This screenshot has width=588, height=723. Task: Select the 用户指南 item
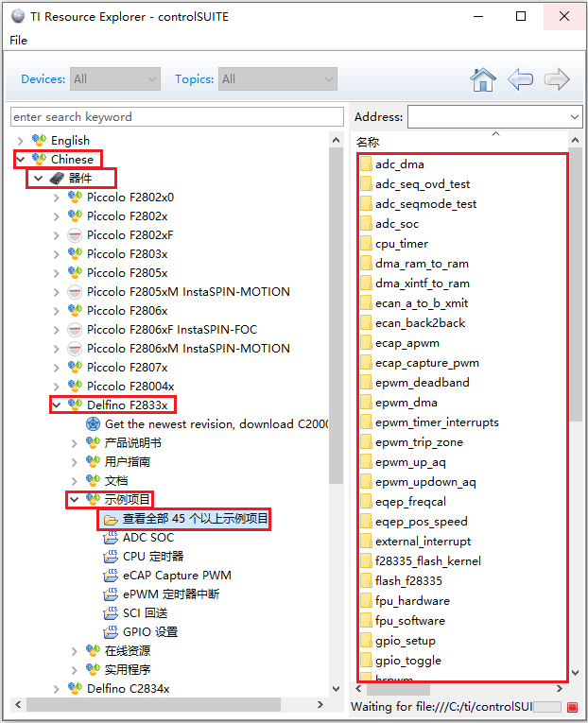point(128,461)
